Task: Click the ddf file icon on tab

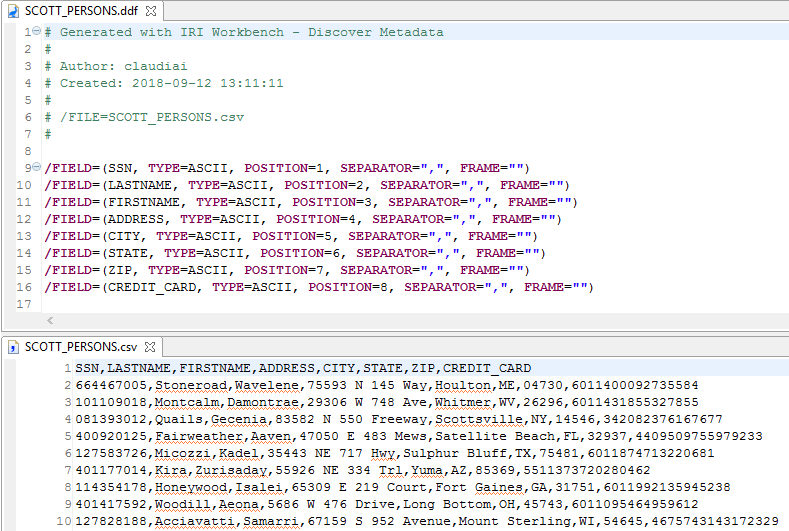Action: [x=13, y=11]
